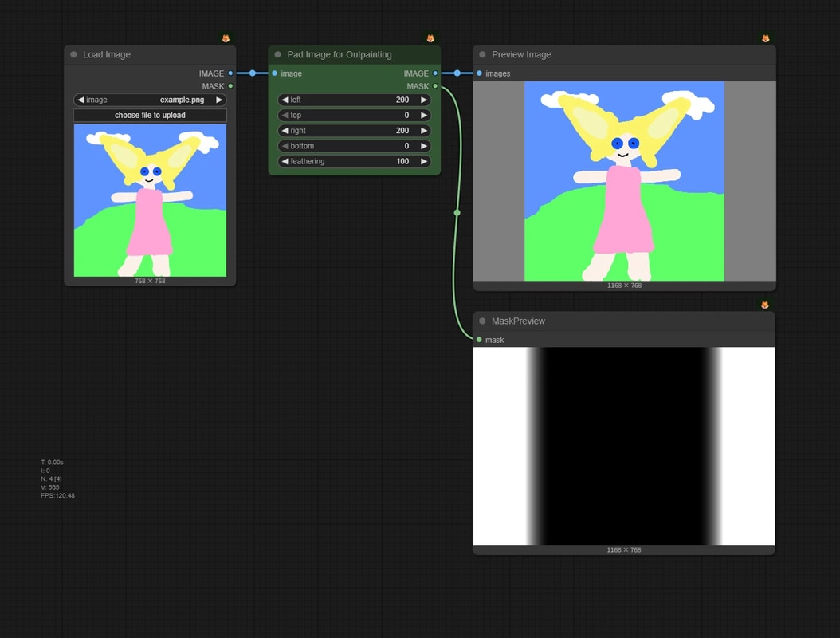The image size is (840, 638).
Task: Click the fox badge above MaskPreview node
Action: 765,305
